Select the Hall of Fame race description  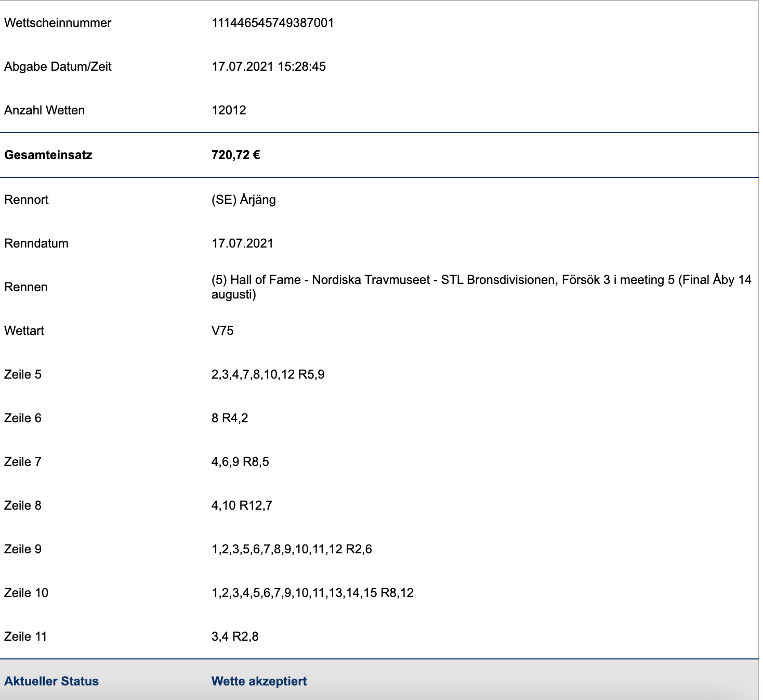coord(481,287)
